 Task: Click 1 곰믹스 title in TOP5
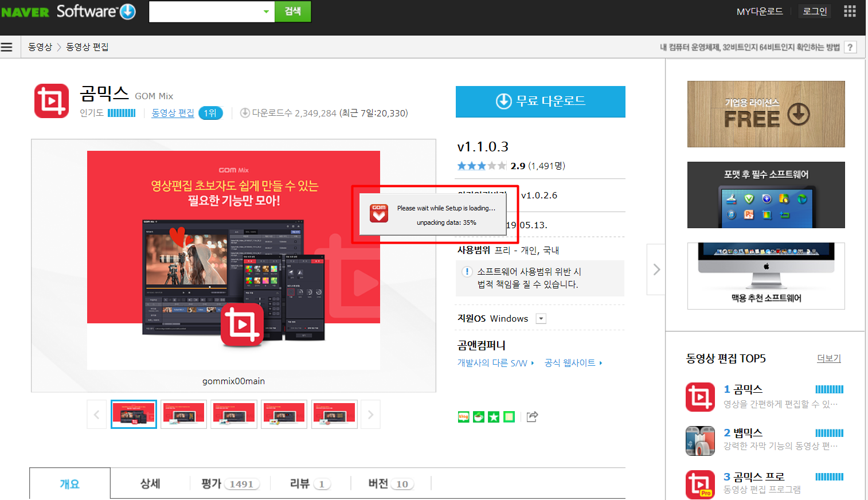pos(743,389)
